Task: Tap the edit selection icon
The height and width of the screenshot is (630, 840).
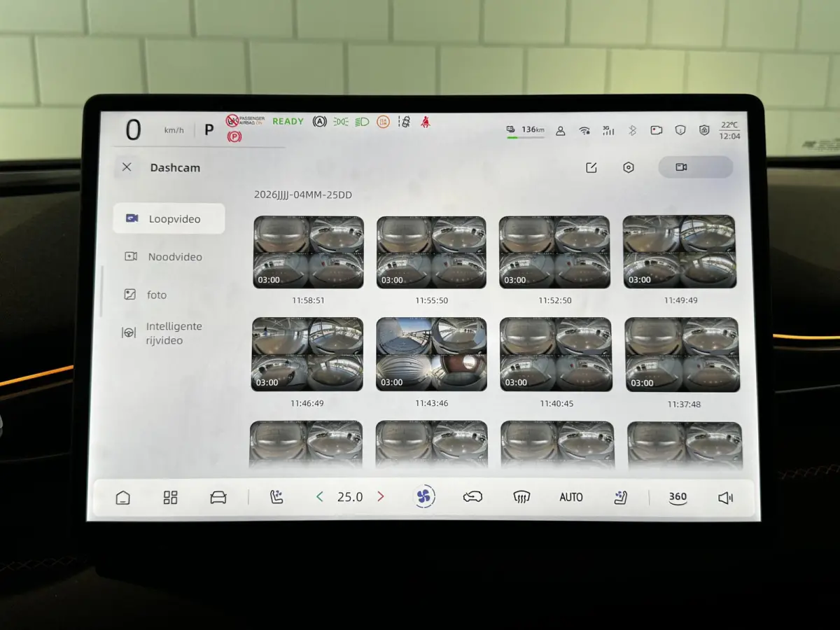Action: 591,168
